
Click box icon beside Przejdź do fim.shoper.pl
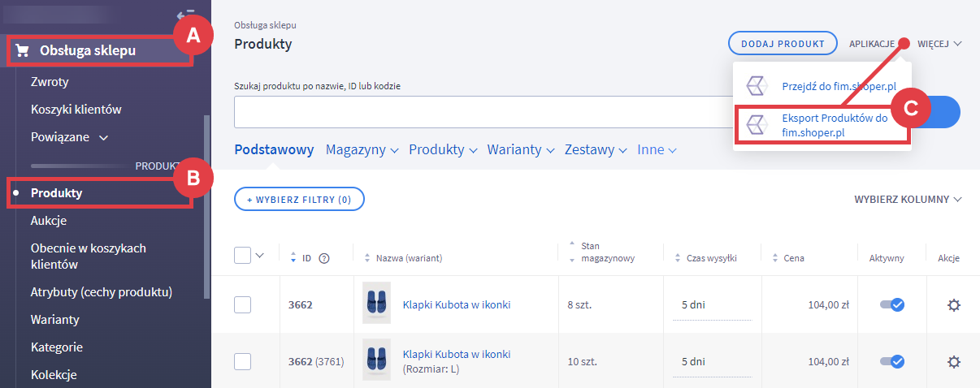click(x=757, y=85)
